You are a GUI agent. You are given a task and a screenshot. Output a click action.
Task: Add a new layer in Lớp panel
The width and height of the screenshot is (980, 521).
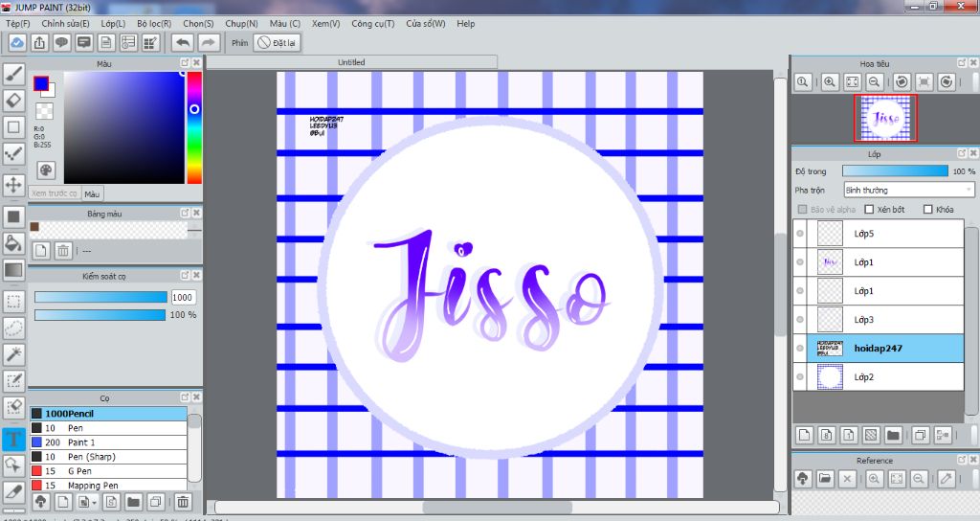pos(804,435)
